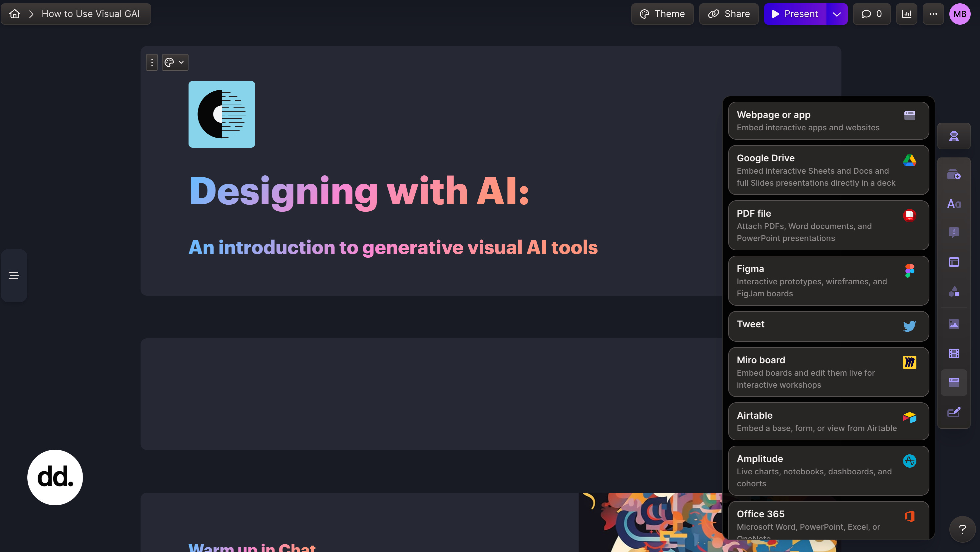Add a new card from templates
The image size is (980, 552).
[x=954, y=175]
